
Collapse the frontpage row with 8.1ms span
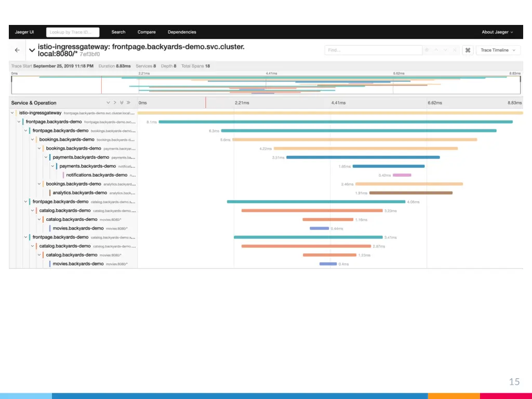coord(19,122)
